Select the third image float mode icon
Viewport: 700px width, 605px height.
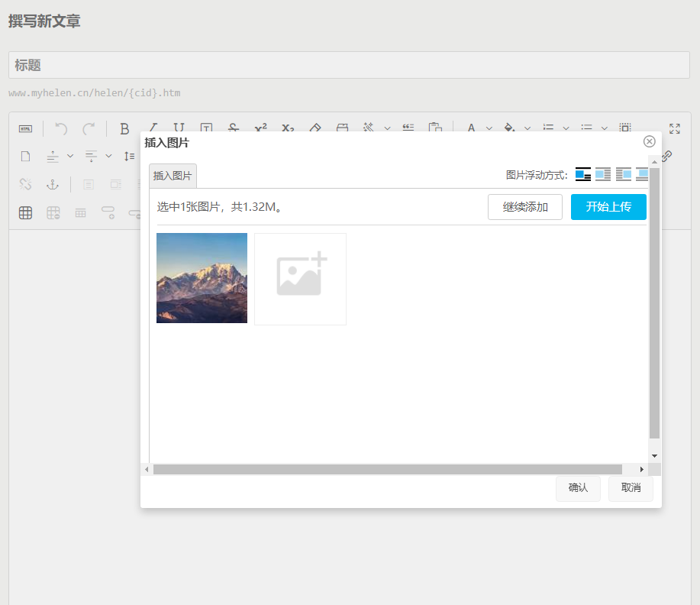click(x=623, y=175)
